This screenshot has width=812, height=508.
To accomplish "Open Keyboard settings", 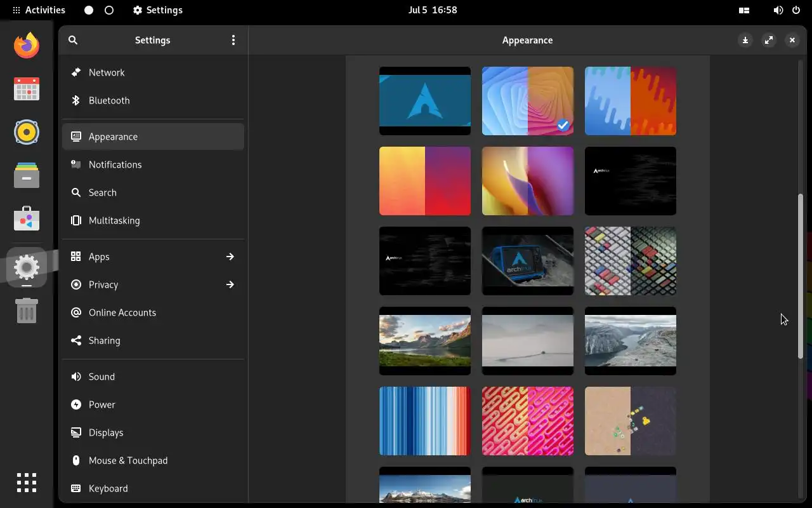I will [153, 488].
